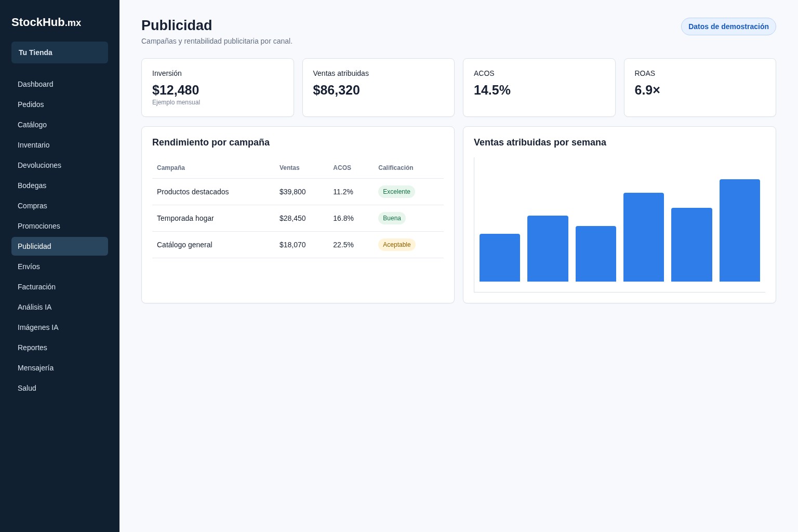This screenshot has width=798, height=532.
Task: Open Mensajería from the sidebar
Action: click(x=60, y=368)
